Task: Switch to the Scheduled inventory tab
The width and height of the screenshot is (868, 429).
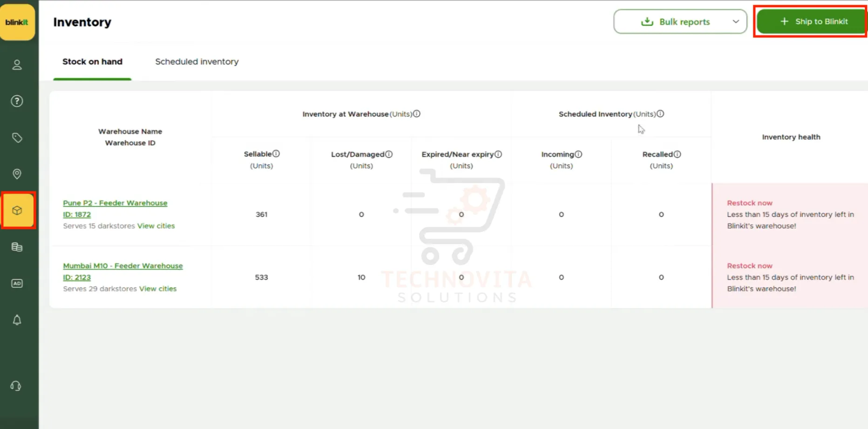Action: click(197, 61)
